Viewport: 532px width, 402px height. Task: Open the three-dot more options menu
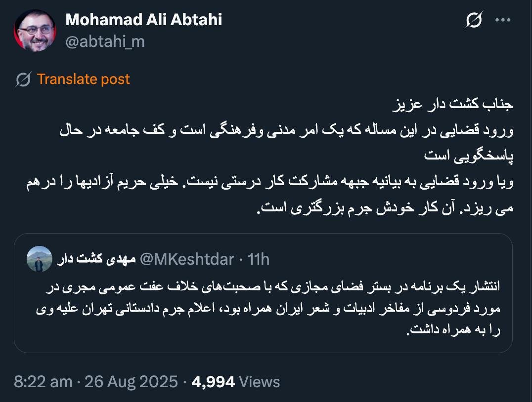(503, 20)
